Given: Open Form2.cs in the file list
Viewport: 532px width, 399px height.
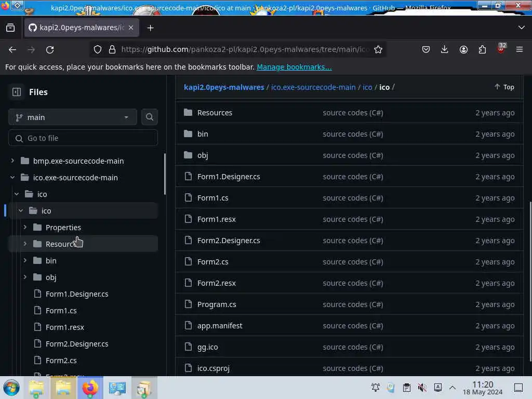Looking at the screenshot, I should click(x=212, y=262).
